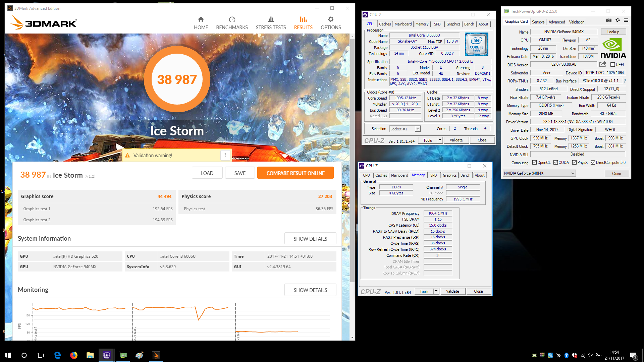
Task: Click Close button in GPU-Z window
Action: 616,173
